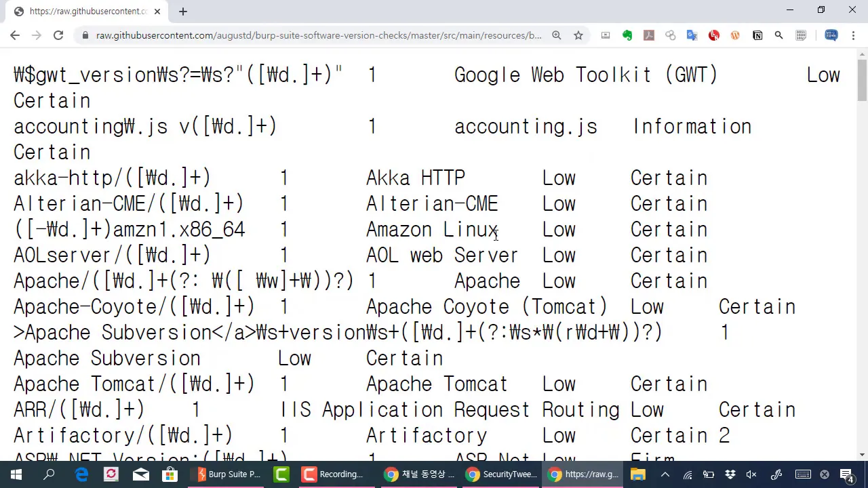Check the battery status tray icon

709,474
